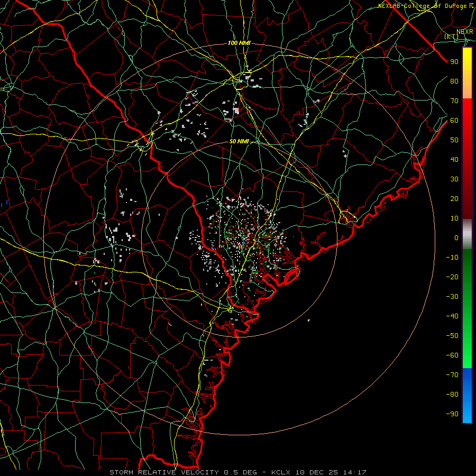Click the positive 80 value on velocity scale
Image resolution: width=476 pixels, height=476 pixels.
pyautogui.click(x=454, y=81)
